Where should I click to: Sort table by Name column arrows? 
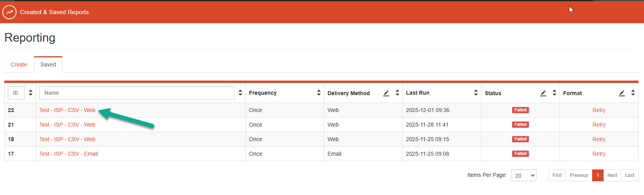pyautogui.click(x=240, y=93)
